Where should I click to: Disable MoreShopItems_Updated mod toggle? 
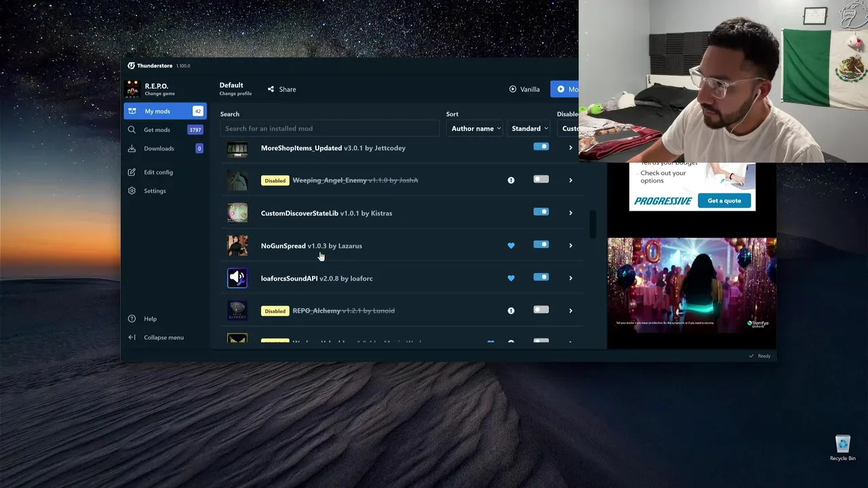[x=541, y=146]
